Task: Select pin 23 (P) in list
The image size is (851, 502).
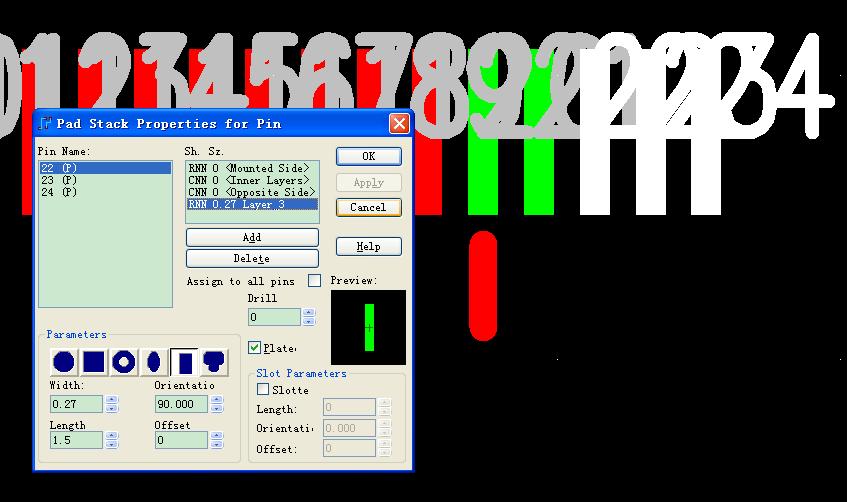Action: coord(59,180)
